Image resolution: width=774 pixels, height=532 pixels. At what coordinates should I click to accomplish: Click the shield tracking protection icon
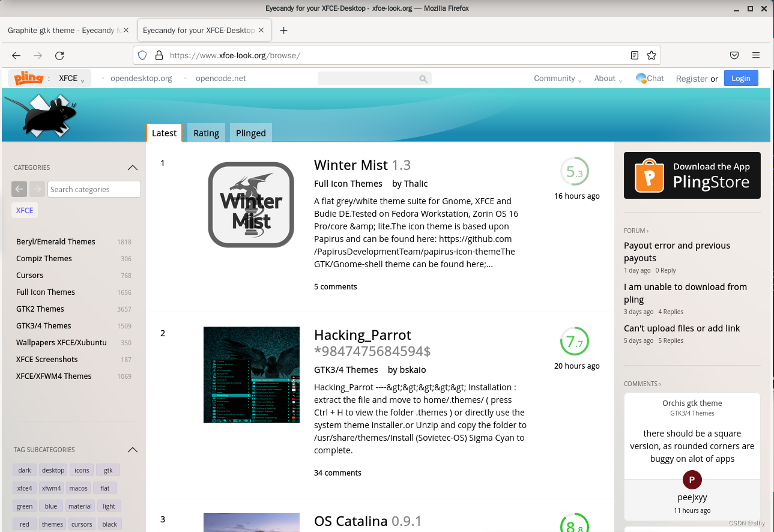click(x=142, y=55)
